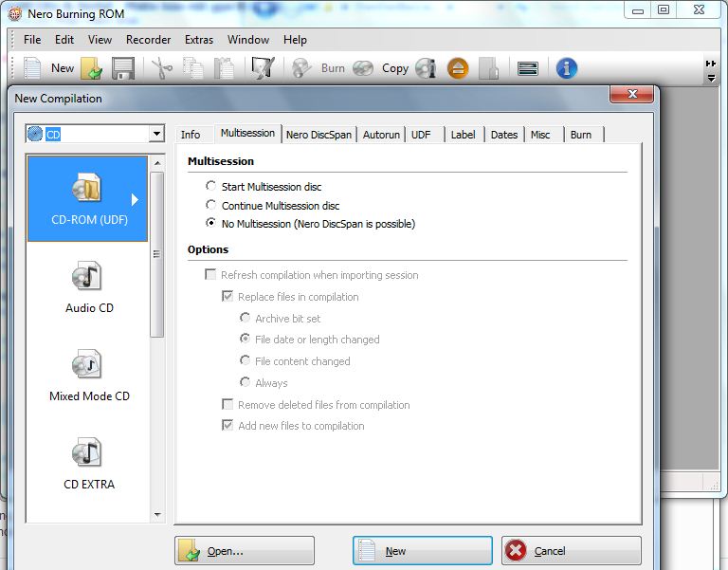Screen dimensions: 728x570
Task: Open the File menu
Action: tap(32, 40)
